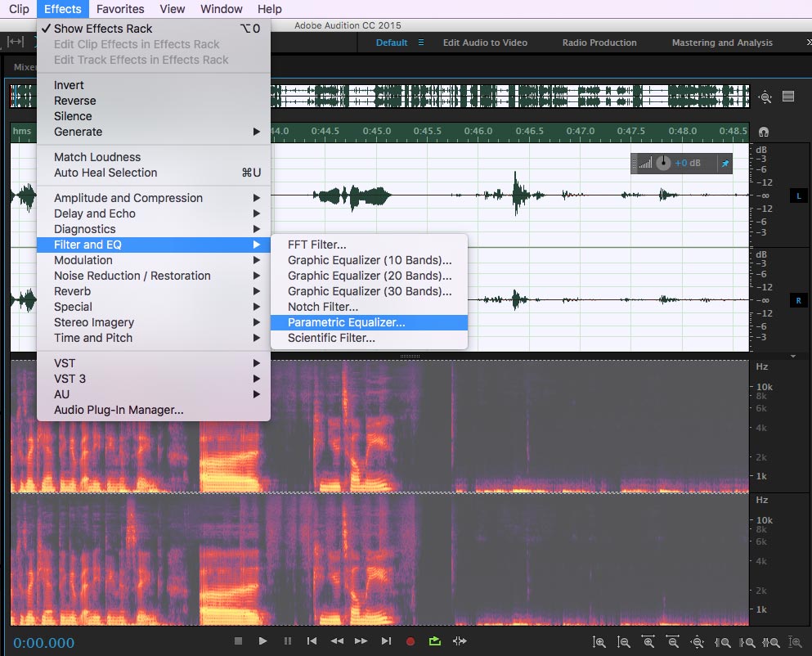
Task: Open the Parametric Equalizer effect
Action: point(346,322)
